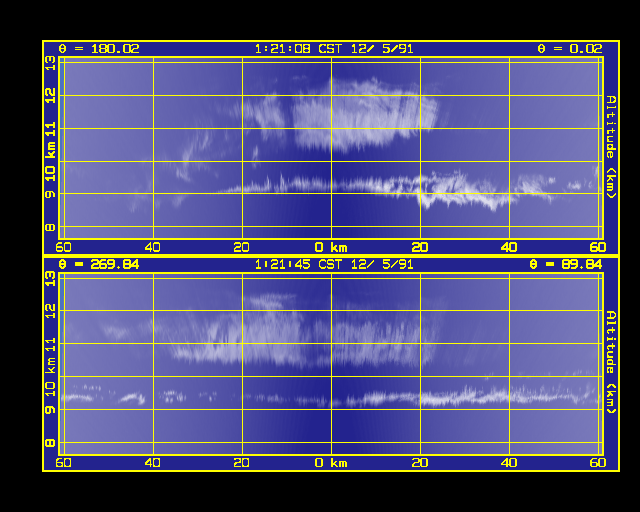Click the Altitude (km) title of the 1:21:08 plot
The image size is (640, 512).
611,147
